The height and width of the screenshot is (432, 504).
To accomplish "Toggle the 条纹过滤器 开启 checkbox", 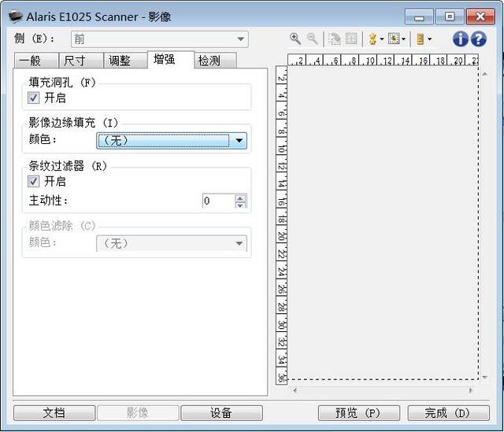I will click(34, 181).
